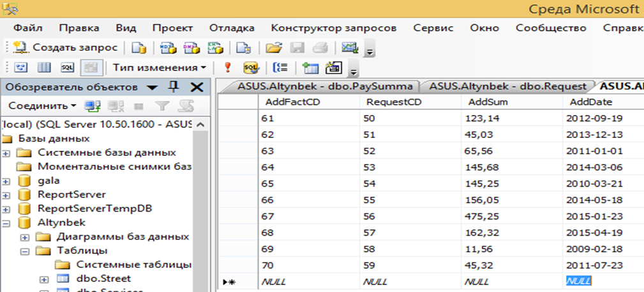Click the AddSum column header
644x292 pixels.
pos(512,102)
